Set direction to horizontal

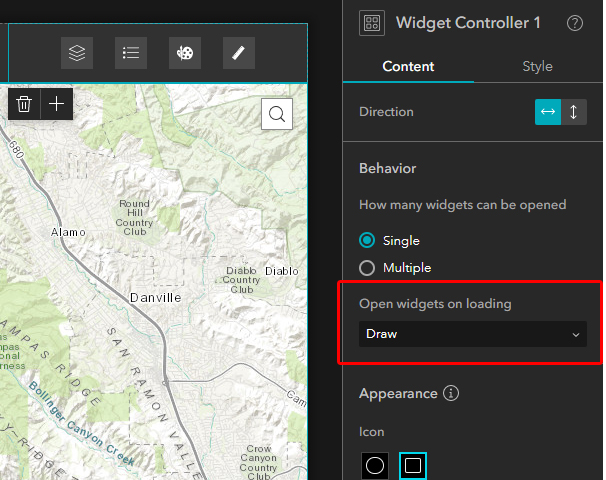pos(547,112)
